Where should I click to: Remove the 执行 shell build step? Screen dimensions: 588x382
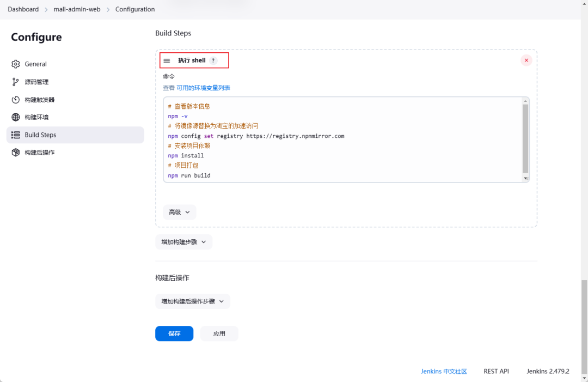(x=526, y=60)
